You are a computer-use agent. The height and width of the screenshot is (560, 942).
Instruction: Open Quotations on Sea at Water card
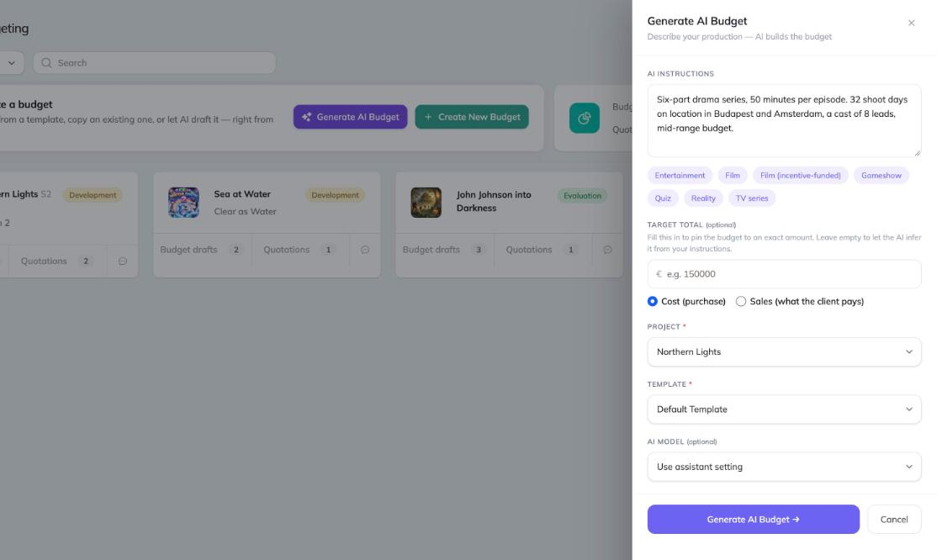(x=299, y=250)
